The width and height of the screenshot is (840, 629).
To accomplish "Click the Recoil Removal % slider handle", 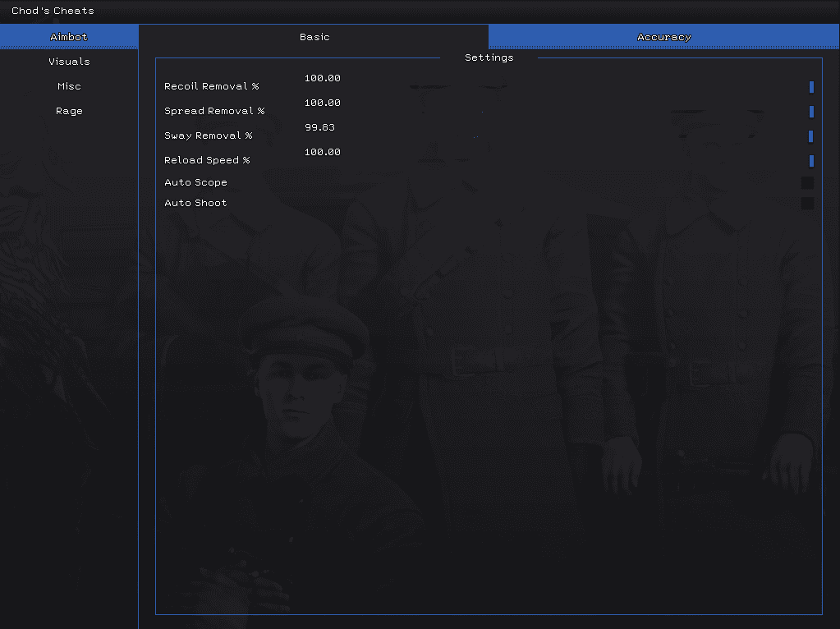I will 811,87.
